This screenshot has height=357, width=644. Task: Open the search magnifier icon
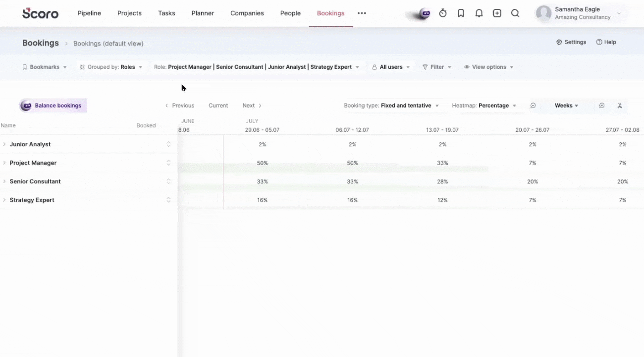click(x=515, y=13)
